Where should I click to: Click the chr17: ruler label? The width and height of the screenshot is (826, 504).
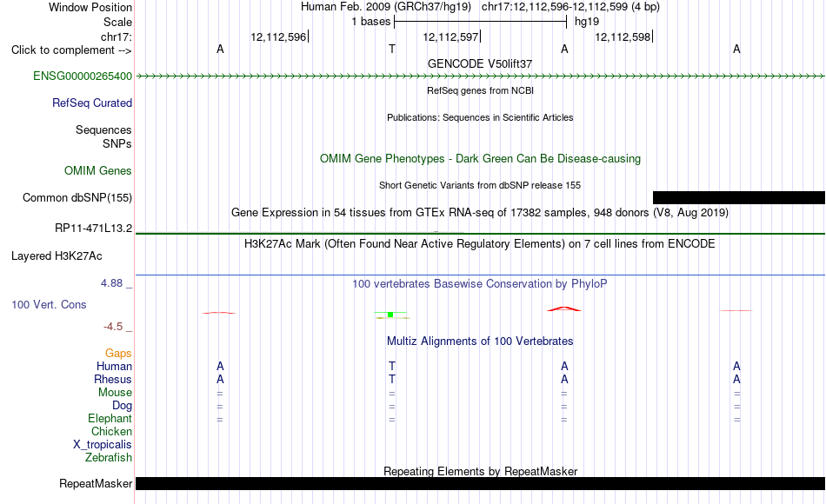click(x=116, y=36)
